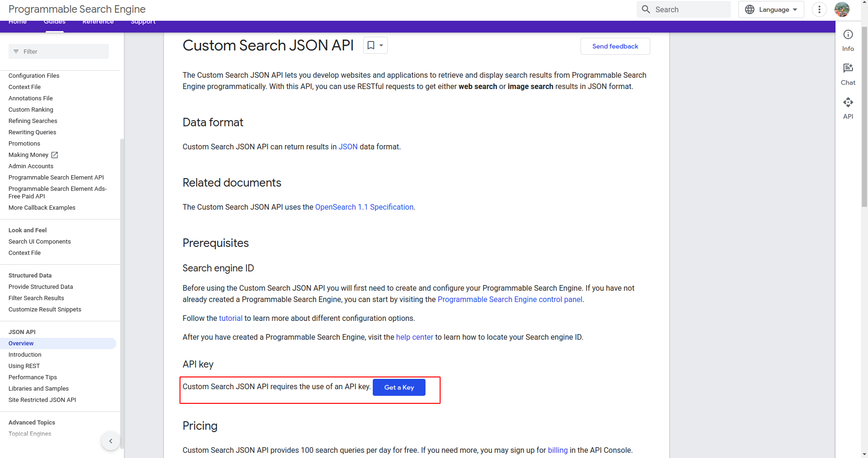
Task: Open Using REST in sidebar
Action: [x=24, y=366]
